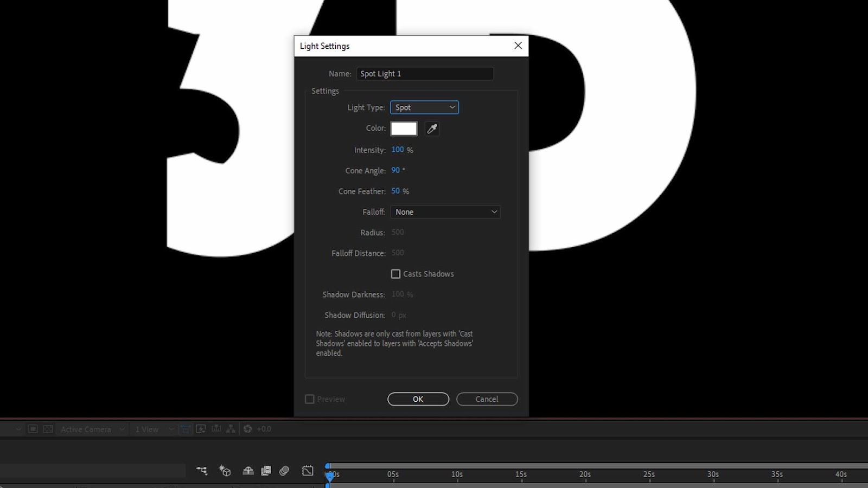
Task: Click the shy layers hide icon
Action: pos(248,471)
